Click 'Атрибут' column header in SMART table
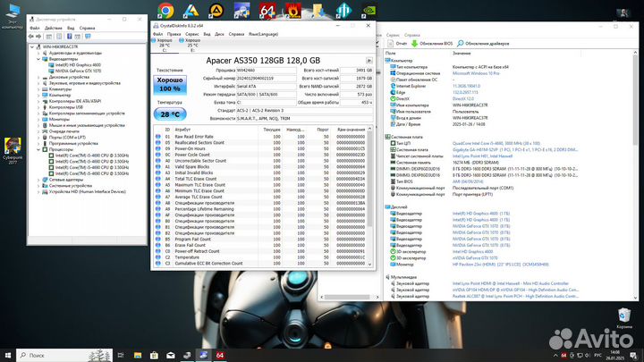The width and height of the screenshot is (644, 362). tap(182, 130)
